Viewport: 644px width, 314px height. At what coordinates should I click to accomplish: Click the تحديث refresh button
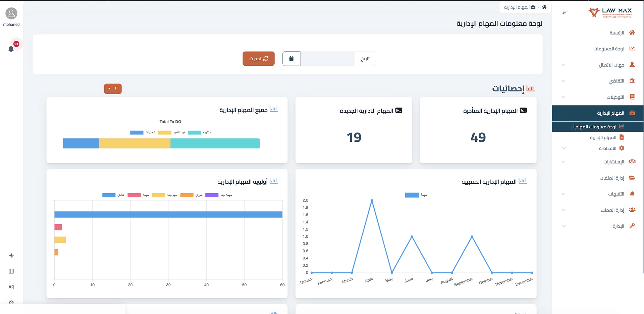259,59
